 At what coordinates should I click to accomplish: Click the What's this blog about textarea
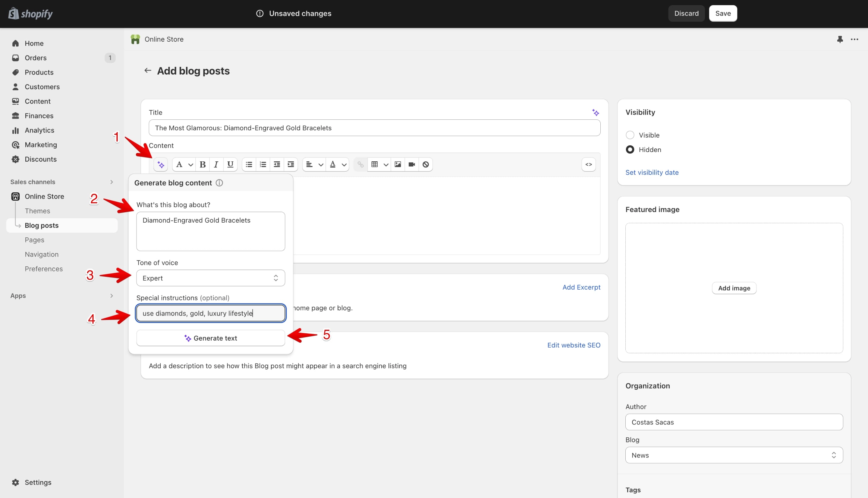pos(210,232)
